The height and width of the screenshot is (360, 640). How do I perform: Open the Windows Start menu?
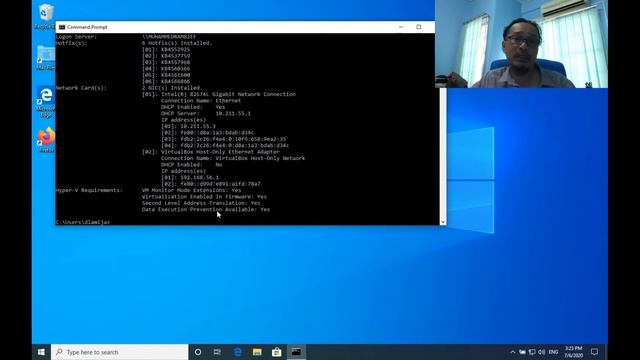tap(41, 352)
